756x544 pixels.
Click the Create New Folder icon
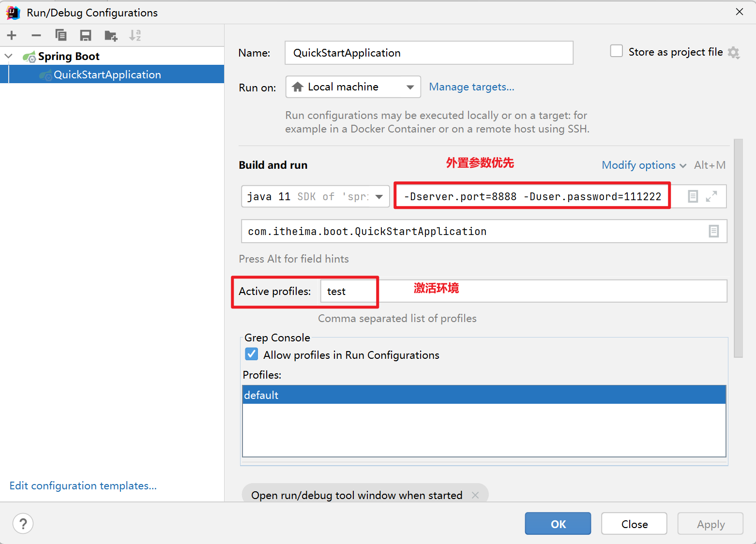click(x=111, y=35)
